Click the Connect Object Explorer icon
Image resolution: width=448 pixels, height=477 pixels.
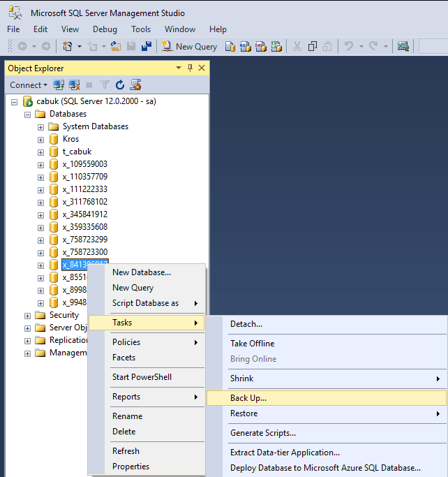coord(59,85)
